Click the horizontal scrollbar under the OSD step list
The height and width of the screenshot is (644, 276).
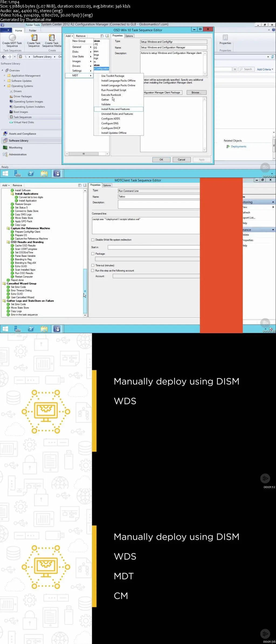point(87,154)
